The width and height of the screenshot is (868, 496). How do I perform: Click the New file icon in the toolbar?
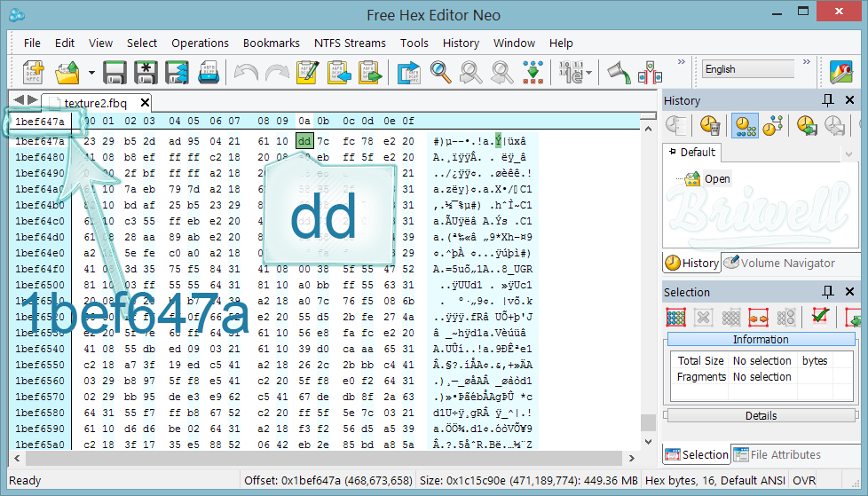(33, 73)
